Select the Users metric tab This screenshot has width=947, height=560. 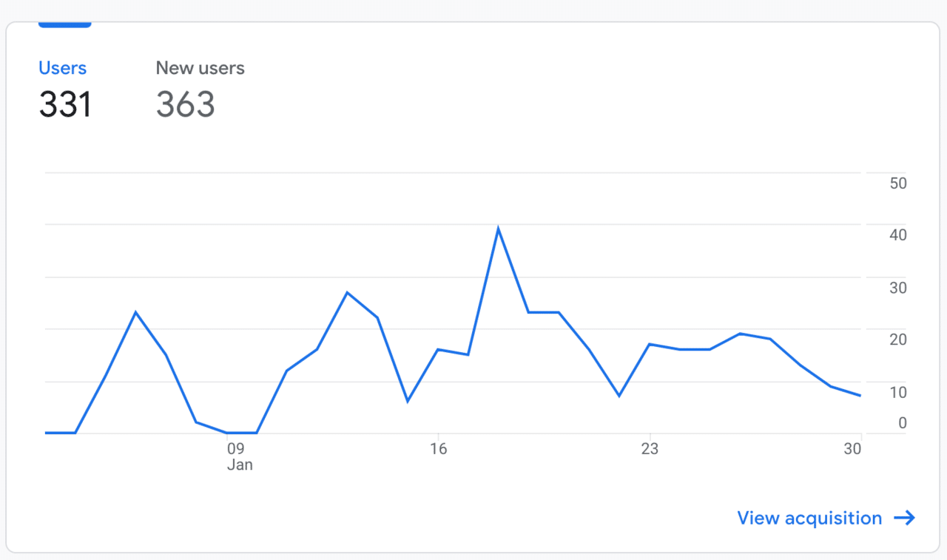pos(62,68)
